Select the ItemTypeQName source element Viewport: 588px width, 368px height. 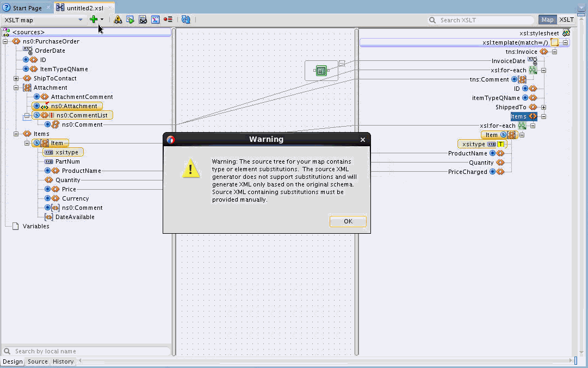64,69
